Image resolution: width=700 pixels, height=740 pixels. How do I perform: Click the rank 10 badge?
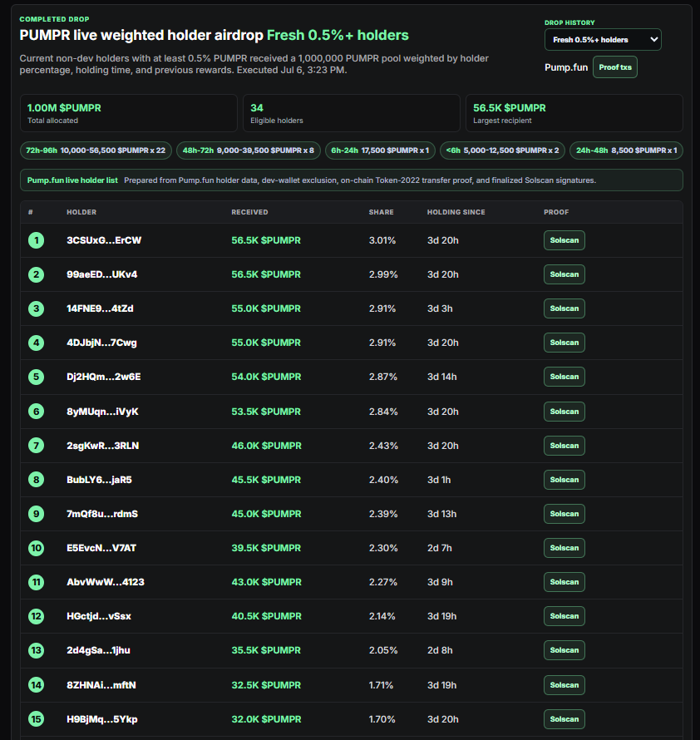[x=37, y=548]
